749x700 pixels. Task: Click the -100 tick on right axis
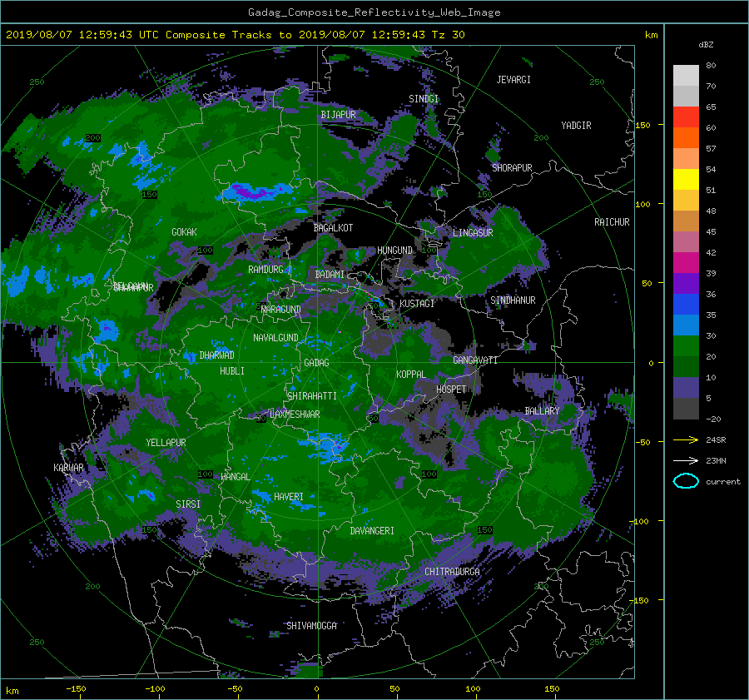pyautogui.click(x=639, y=521)
